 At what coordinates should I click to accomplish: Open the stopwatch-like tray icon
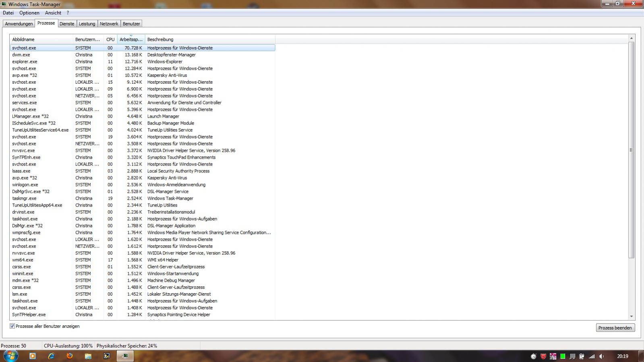[534, 356]
